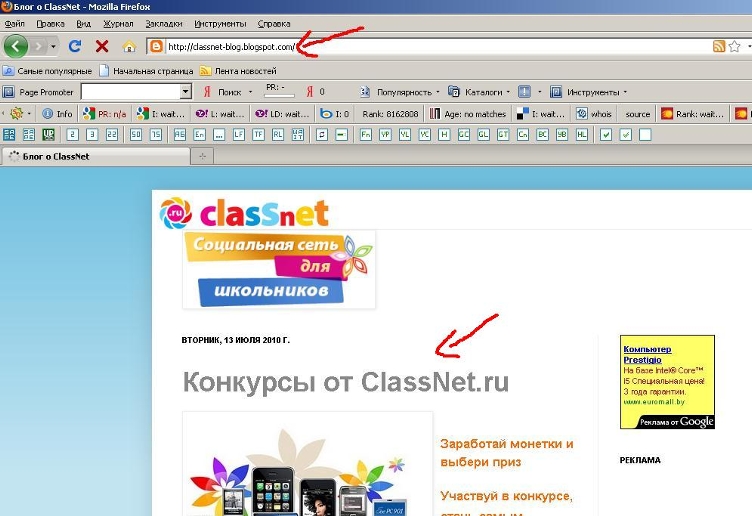Click the 'En' toolbar icon
752x516 pixels.
[199, 135]
